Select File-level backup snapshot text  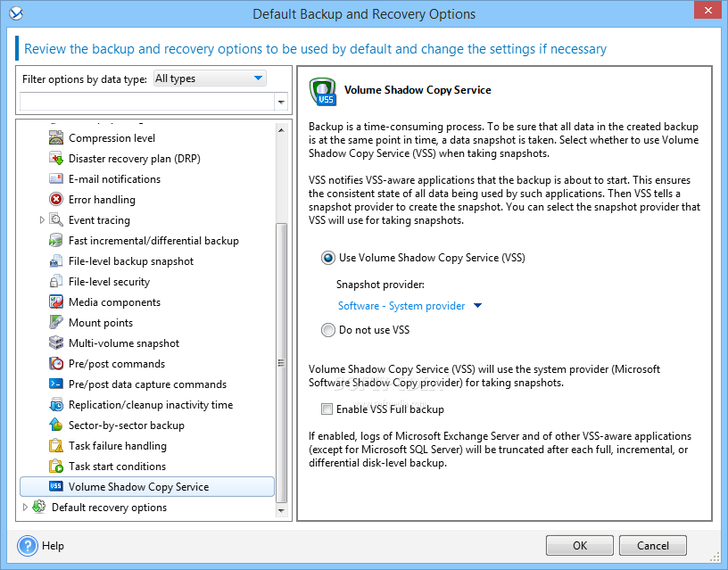click(131, 261)
